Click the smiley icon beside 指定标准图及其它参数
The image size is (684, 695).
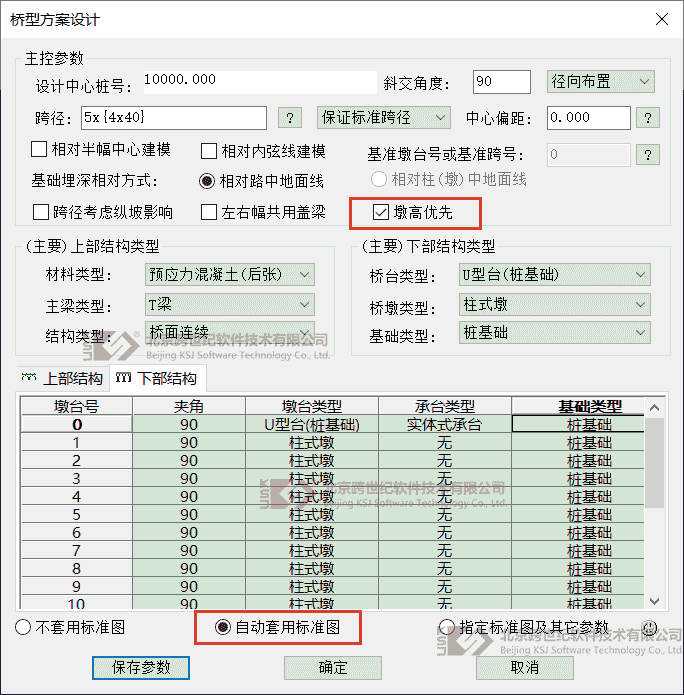(x=649, y=627)
